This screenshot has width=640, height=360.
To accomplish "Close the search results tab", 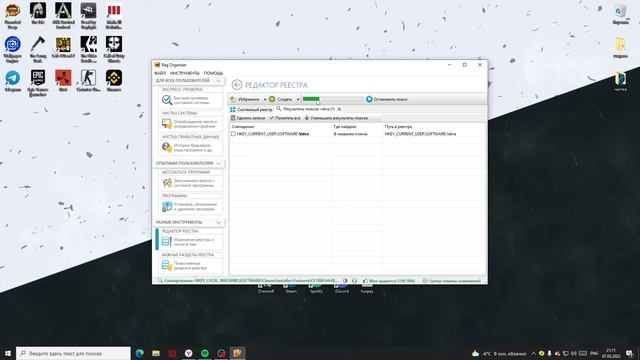I will click(339, 109).
